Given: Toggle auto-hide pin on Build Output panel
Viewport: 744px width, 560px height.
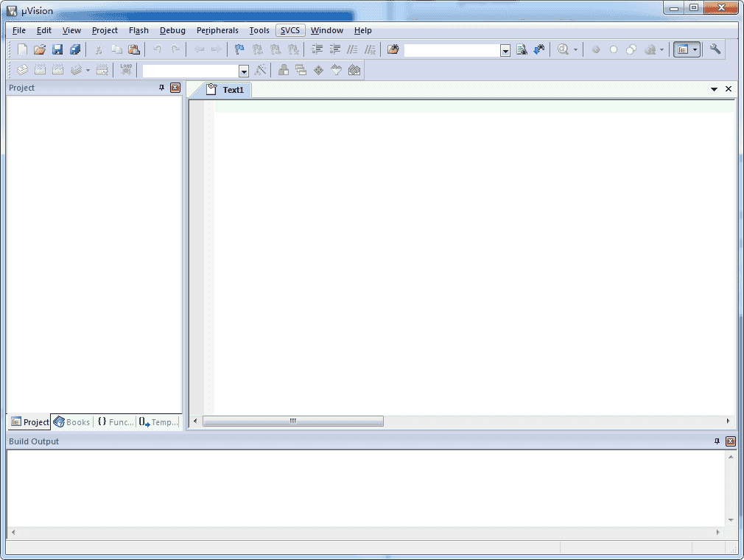Looking at the screenshot, I should (717, 441).
